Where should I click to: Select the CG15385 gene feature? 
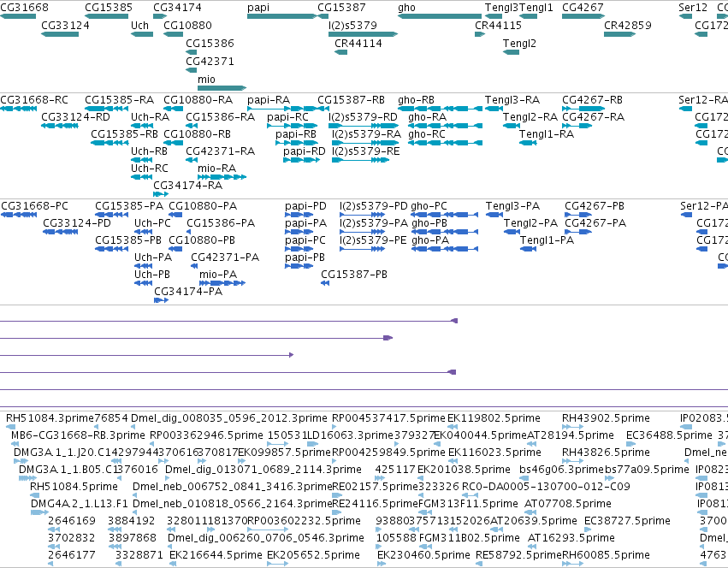[x=107, y=16]
